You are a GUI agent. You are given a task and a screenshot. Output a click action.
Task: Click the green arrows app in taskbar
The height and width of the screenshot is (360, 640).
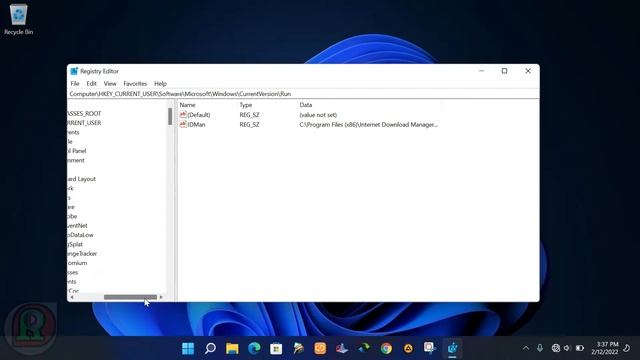[364, 348]
